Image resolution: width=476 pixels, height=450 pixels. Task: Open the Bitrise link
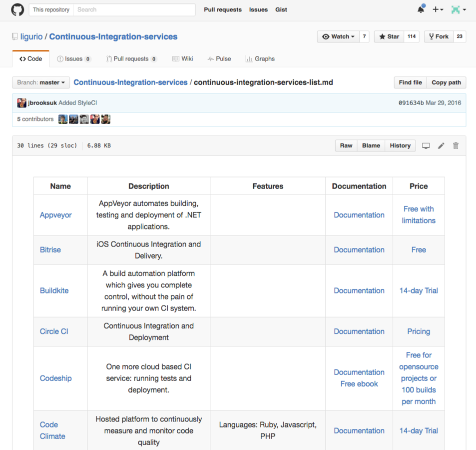50,250
